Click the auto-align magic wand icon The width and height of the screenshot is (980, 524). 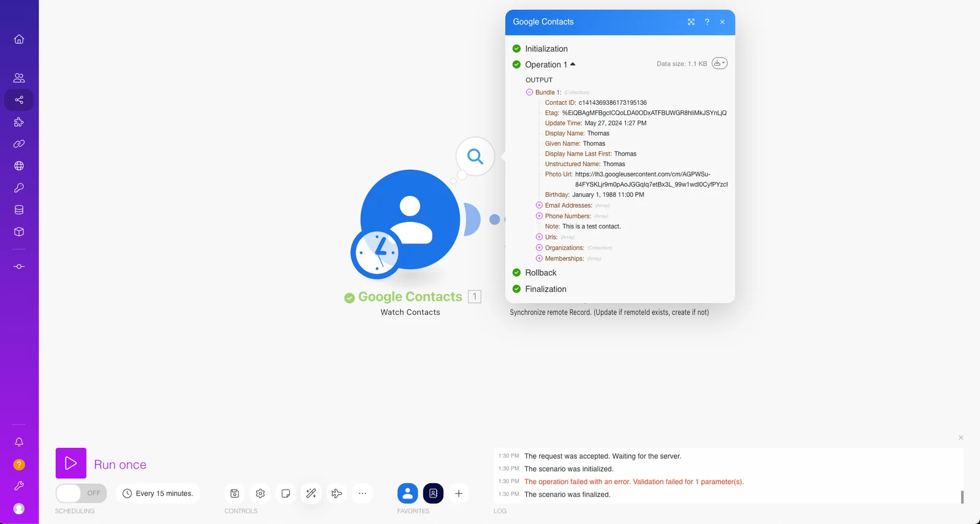(x=311, y=493)
